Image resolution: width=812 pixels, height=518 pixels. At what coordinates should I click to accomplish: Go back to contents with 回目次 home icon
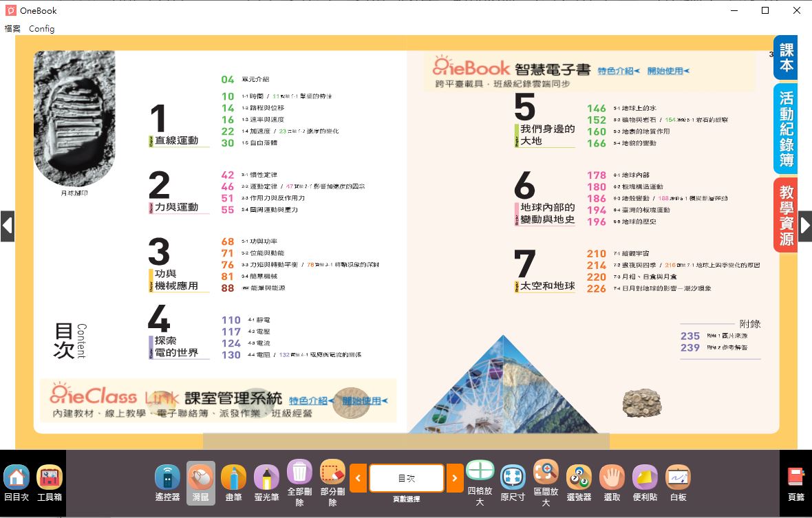[x=17, y=483]
